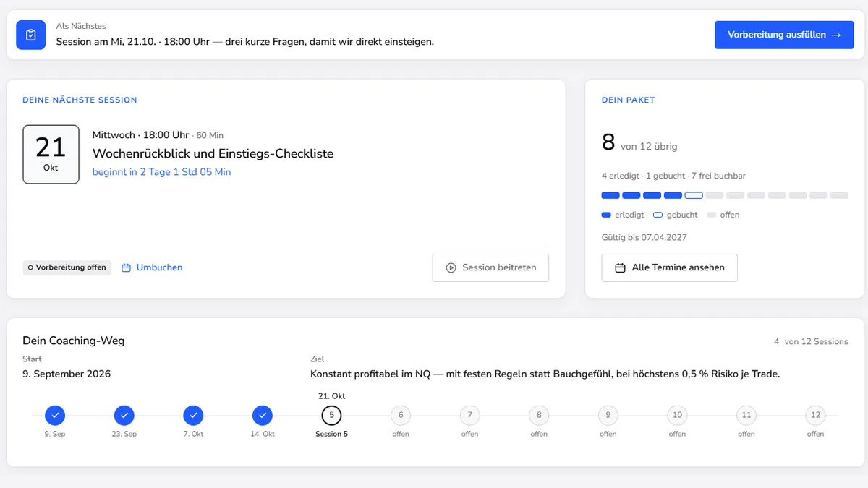Open the completed session marker for 23. Sep
This screenshot has height=488, width=868.
124,416
